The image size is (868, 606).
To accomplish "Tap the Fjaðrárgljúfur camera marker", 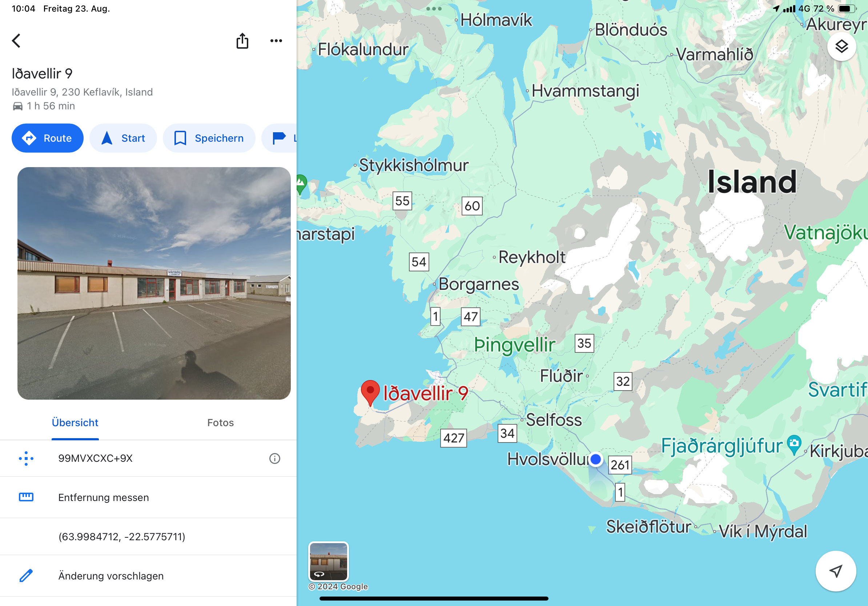I will click(x=794, y=444).
